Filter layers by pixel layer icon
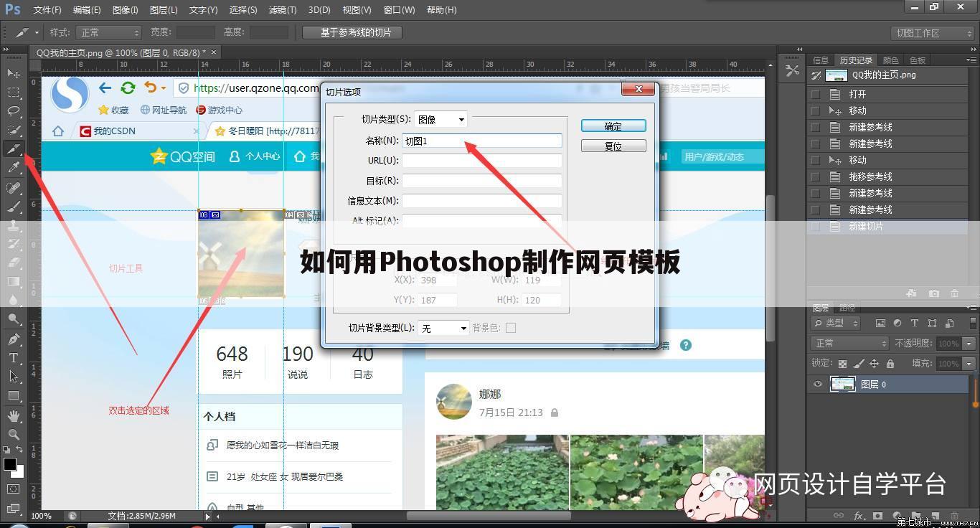The height and width of the screenshot is (528, 980). pos(880,324)
